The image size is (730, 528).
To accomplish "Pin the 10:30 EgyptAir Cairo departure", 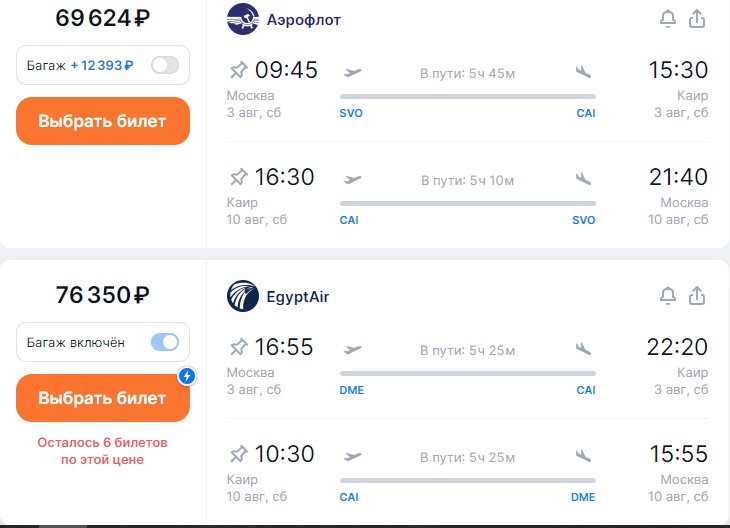I will coord(238,454).
